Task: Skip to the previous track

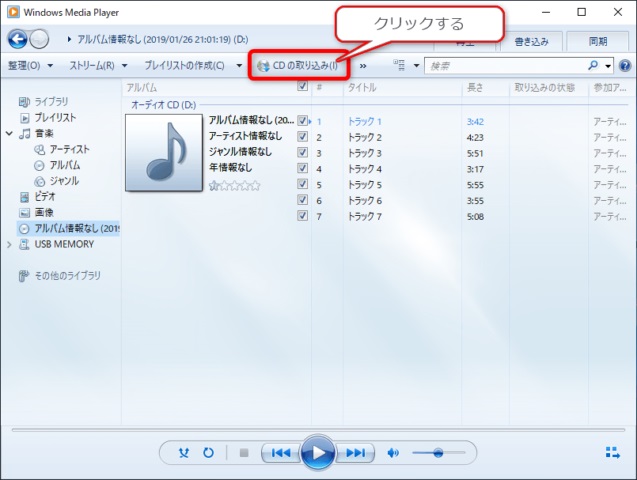Action: point(281,452)
